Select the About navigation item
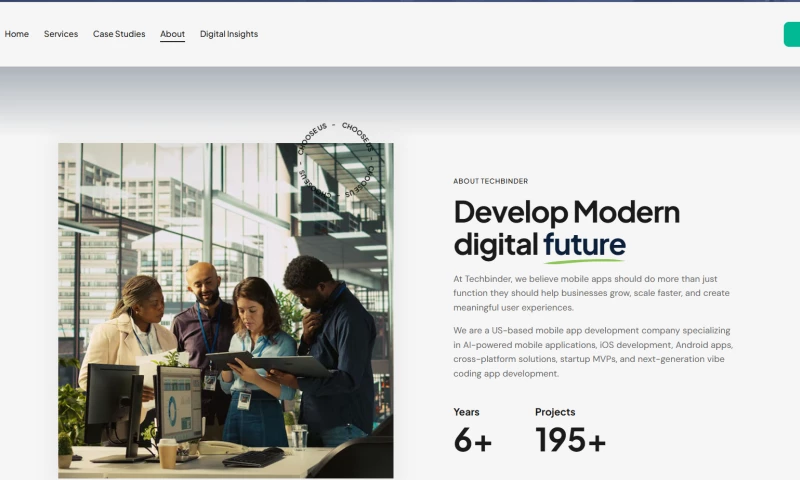 pos(172,34)
